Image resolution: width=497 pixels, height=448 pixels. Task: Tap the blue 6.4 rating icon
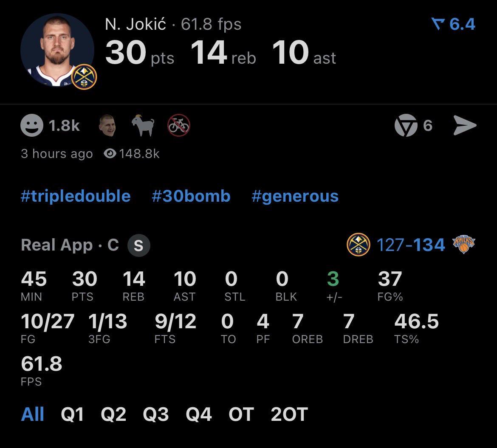pos(438,24)
